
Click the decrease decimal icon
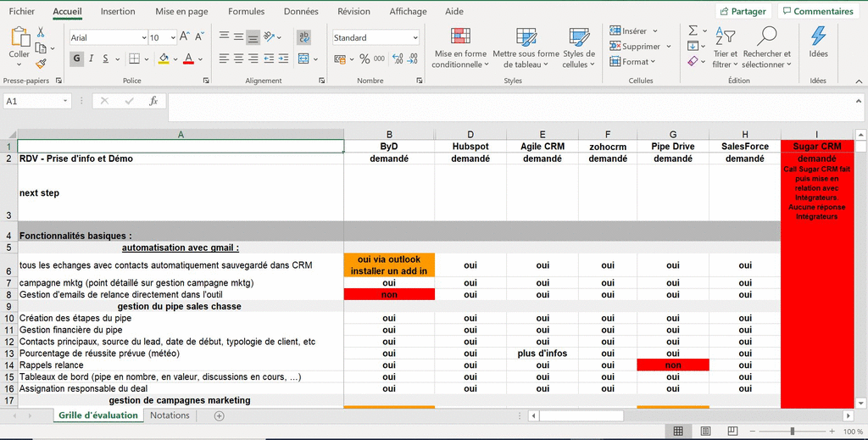click(x=413, y=58)
